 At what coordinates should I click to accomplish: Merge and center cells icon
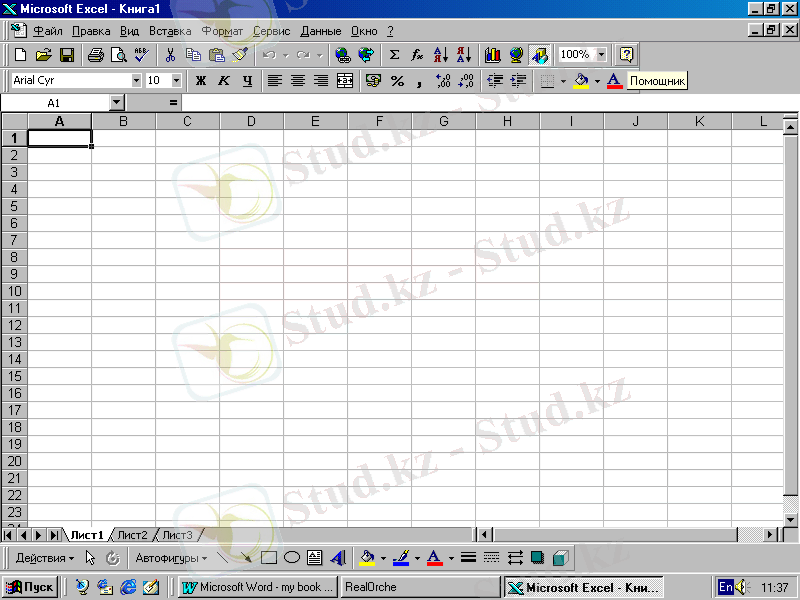[x=345, y=81]
